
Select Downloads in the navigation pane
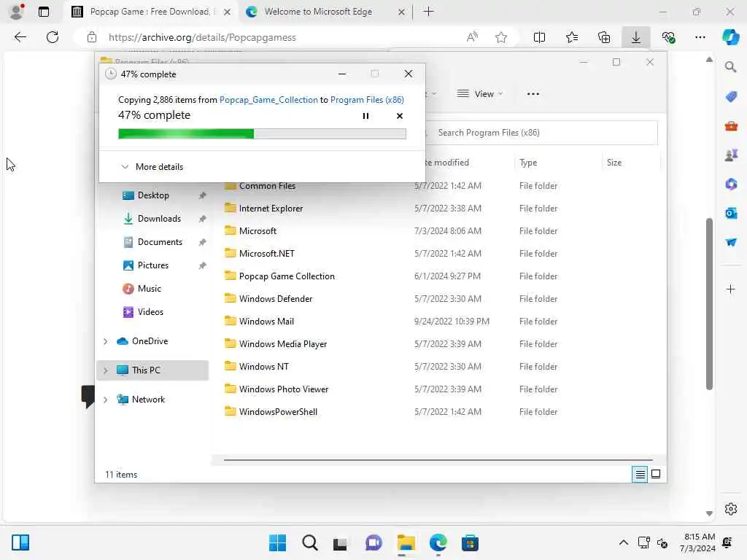tap(158, 219)
